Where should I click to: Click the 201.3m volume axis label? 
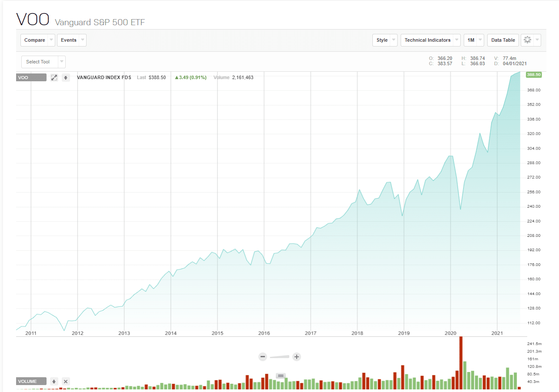click(x=534, y=351)
